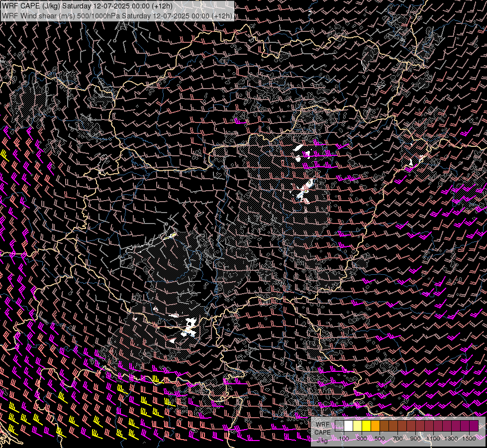Click legend value 1300
Image resolution: width=487 pixels, height=448 pixels.
(x=451, y=439)
